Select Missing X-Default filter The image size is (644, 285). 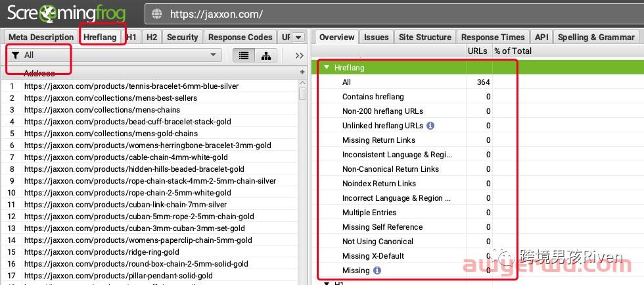click(373, 256)
